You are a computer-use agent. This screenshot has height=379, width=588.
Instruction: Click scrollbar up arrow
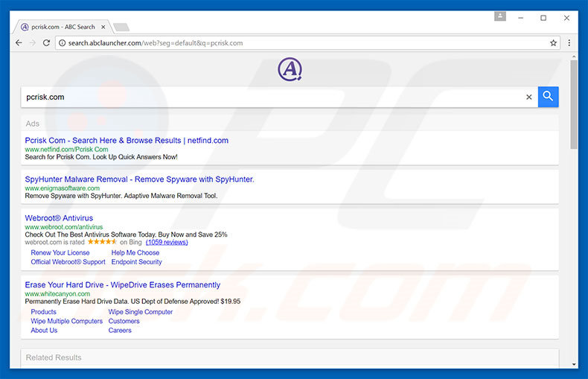point(574,57)
